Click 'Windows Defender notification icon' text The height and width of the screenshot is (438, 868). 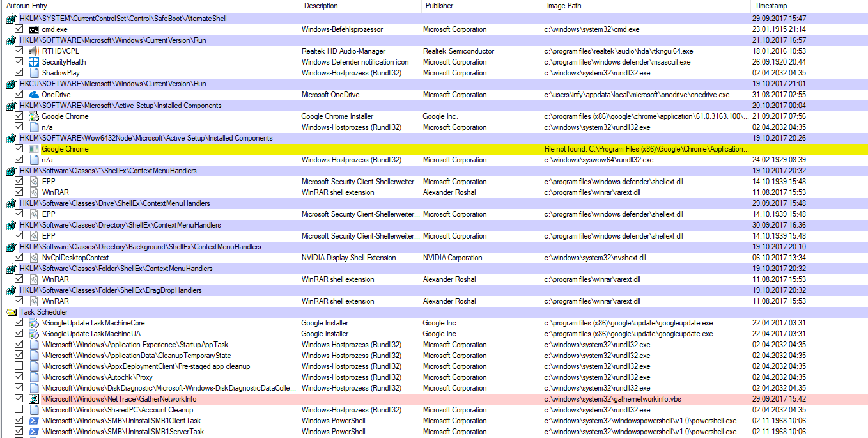355,62
